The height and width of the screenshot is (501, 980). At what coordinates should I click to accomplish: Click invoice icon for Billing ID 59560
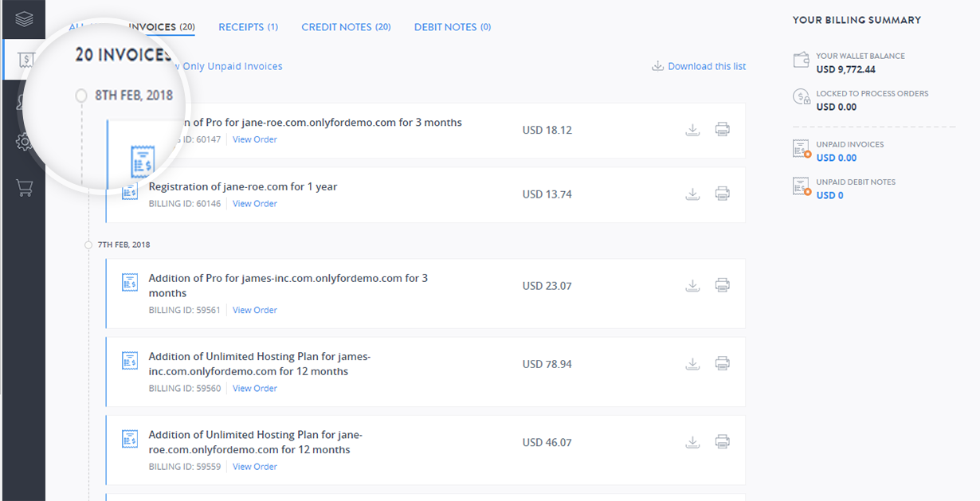click(x=129, y=360)
